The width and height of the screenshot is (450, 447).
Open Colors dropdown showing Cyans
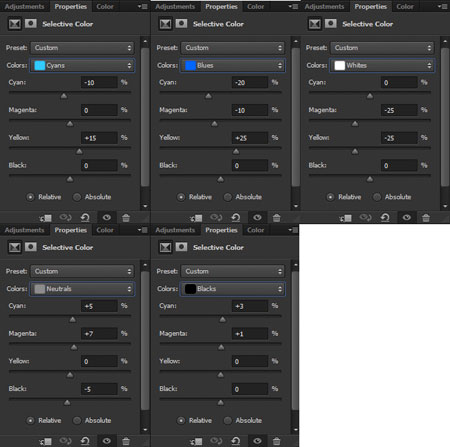pyautogui.click(x=83, y=65)
